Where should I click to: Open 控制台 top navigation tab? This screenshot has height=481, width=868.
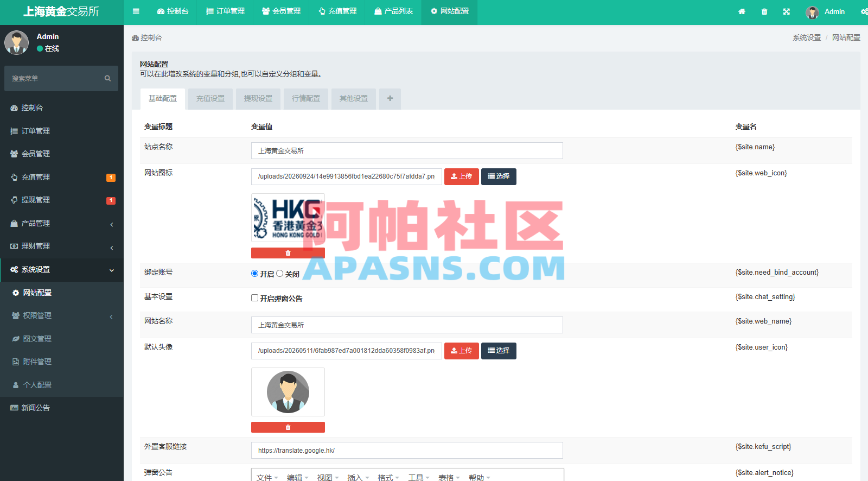(173, 11)
